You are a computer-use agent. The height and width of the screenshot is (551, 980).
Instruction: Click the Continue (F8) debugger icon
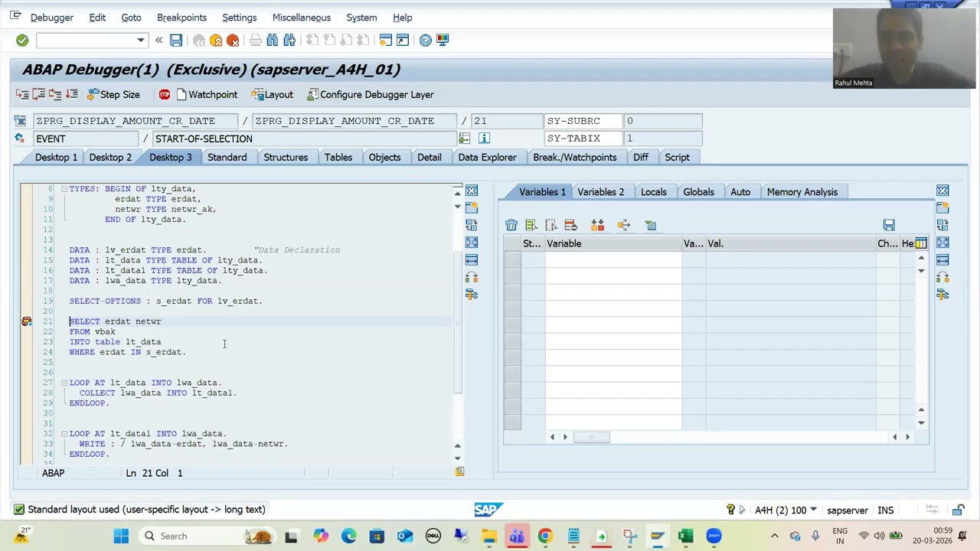tap(72, 94)
